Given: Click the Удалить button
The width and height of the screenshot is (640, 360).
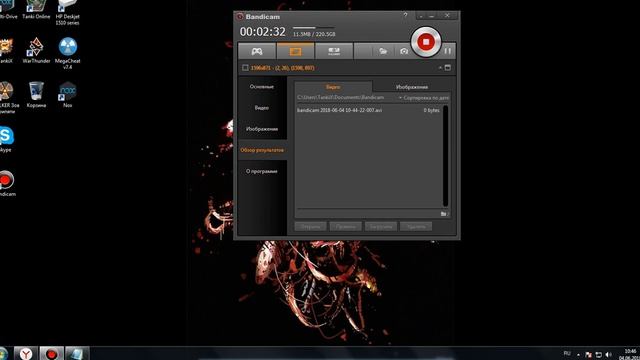Looking at the screenshot, I should (x=416, y=227).
